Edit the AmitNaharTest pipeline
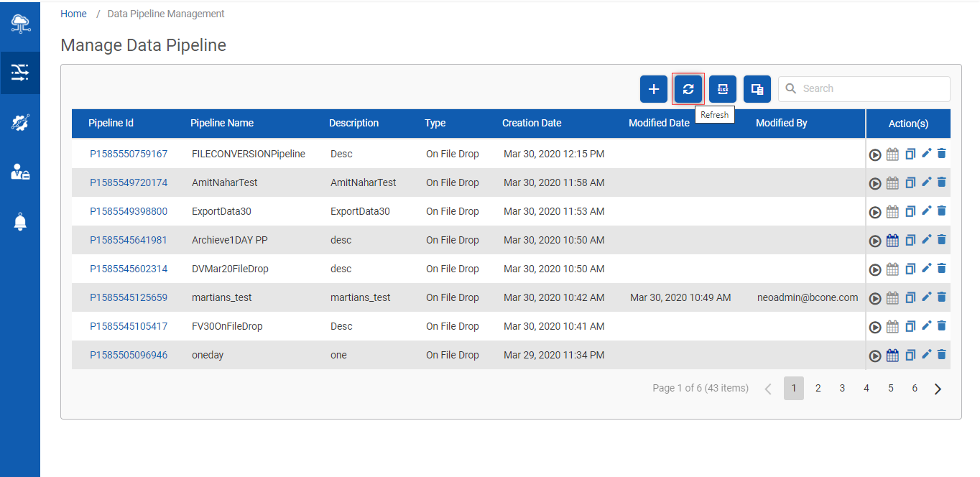Screen dimensions: 980x477 pyautogui.click(x=927, y=182)
